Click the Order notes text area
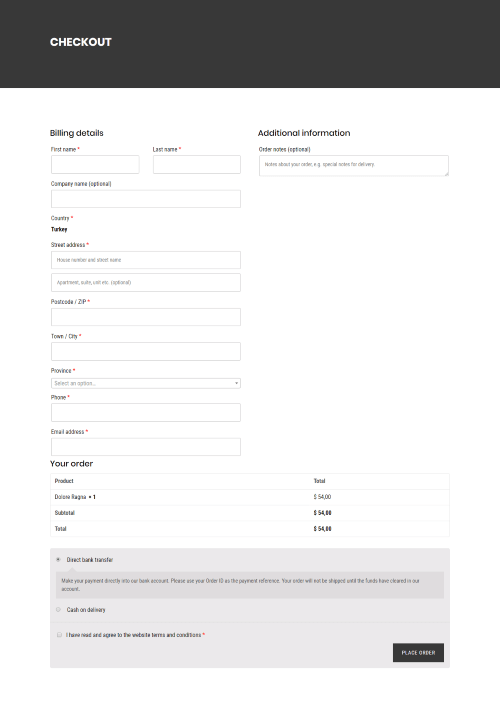This screenshot has height=710, width=500. pyautogui.click(x=354, y=166)
